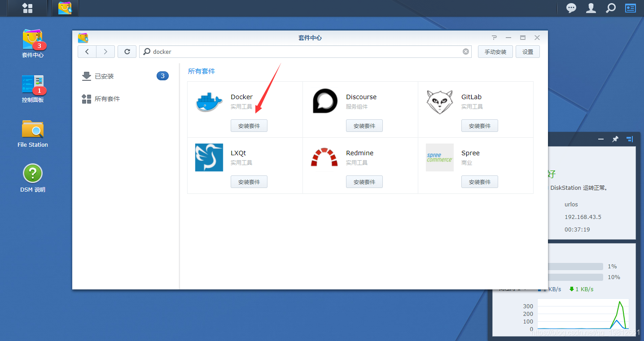Launch File Station from the desktop
Viewport: 644px width, 341px height.
pos(33,133)
